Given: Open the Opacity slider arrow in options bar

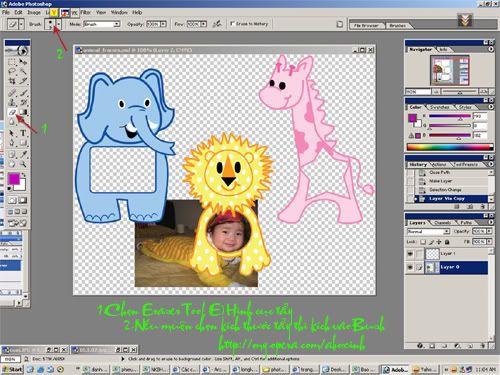Looking at the screenshot, I should (163, 24).
